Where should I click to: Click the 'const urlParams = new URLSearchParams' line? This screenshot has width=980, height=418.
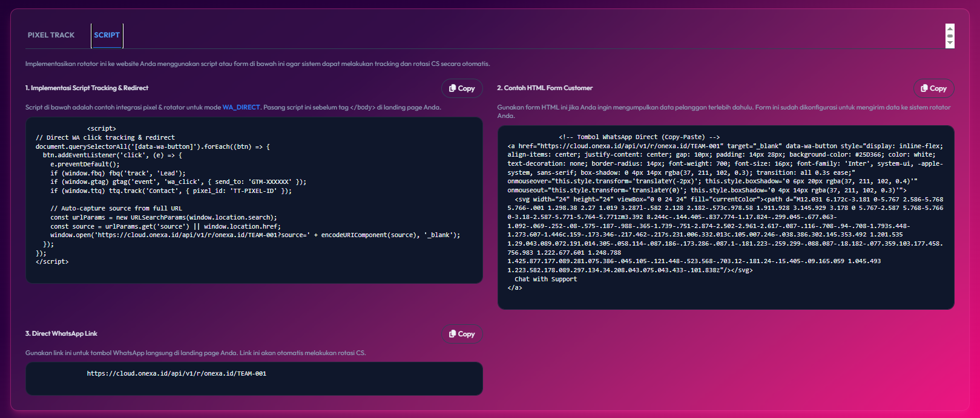(x=163, y=217)
